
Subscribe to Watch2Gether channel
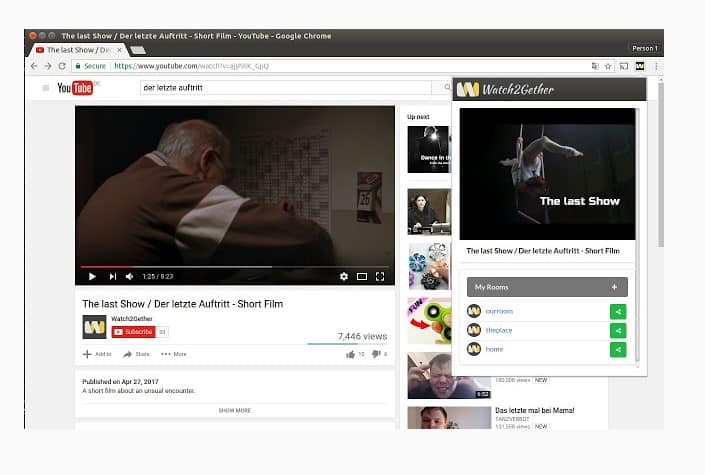[134, 332]
